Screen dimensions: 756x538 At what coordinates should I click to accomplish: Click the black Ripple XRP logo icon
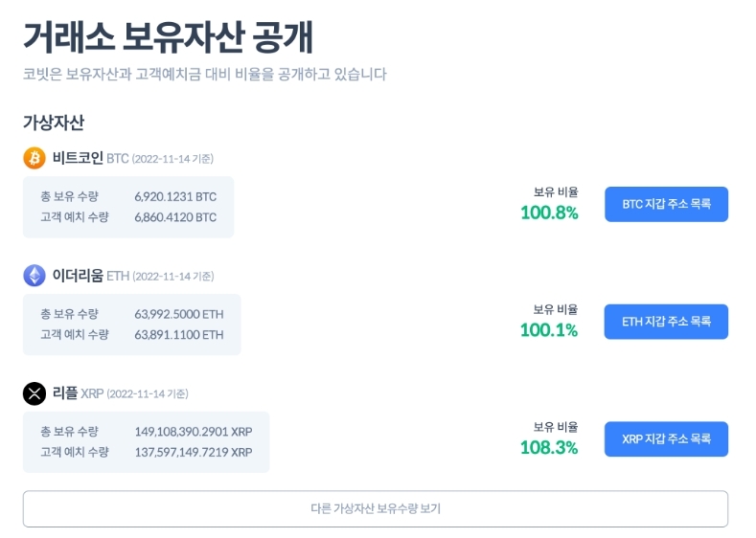click(34, 393)
